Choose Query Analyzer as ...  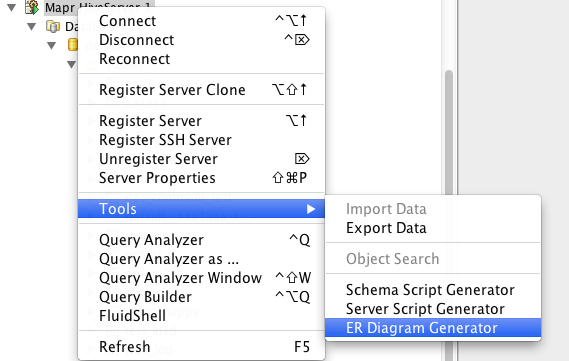201,259
